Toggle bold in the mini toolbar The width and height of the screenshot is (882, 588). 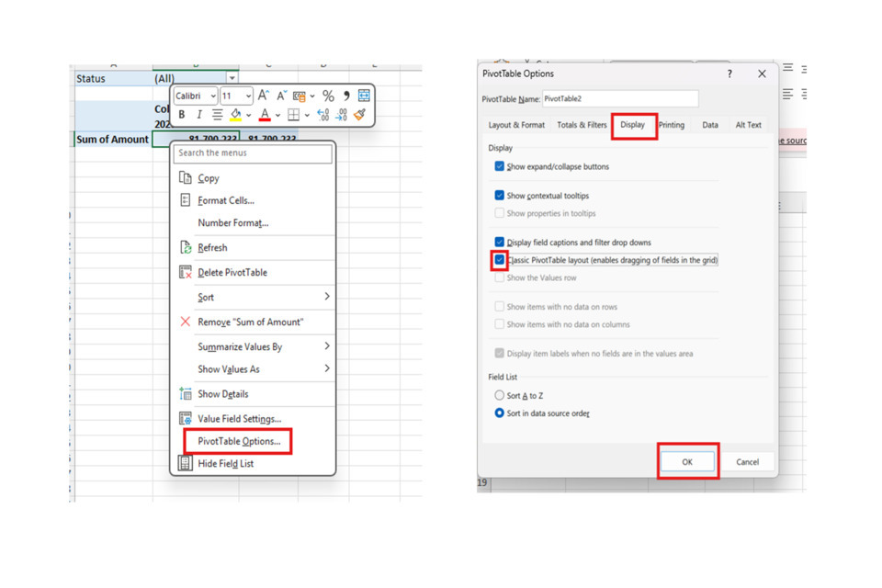182,115
